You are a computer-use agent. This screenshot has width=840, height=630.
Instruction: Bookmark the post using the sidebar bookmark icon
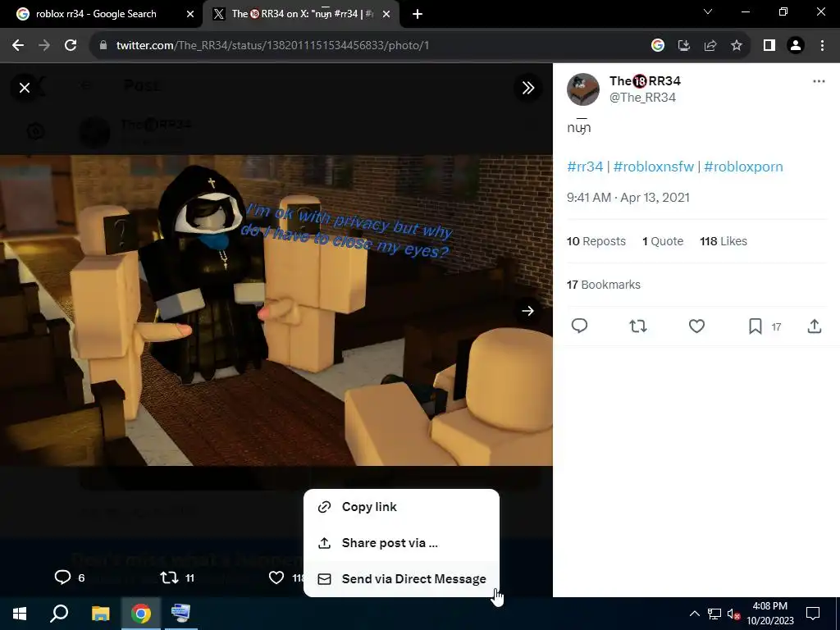pyautogui.click(x=756, y=326)
